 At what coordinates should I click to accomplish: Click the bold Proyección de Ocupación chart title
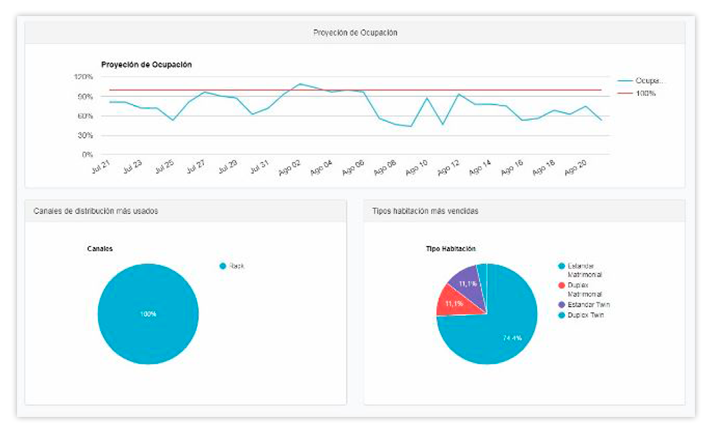(146, 64)
